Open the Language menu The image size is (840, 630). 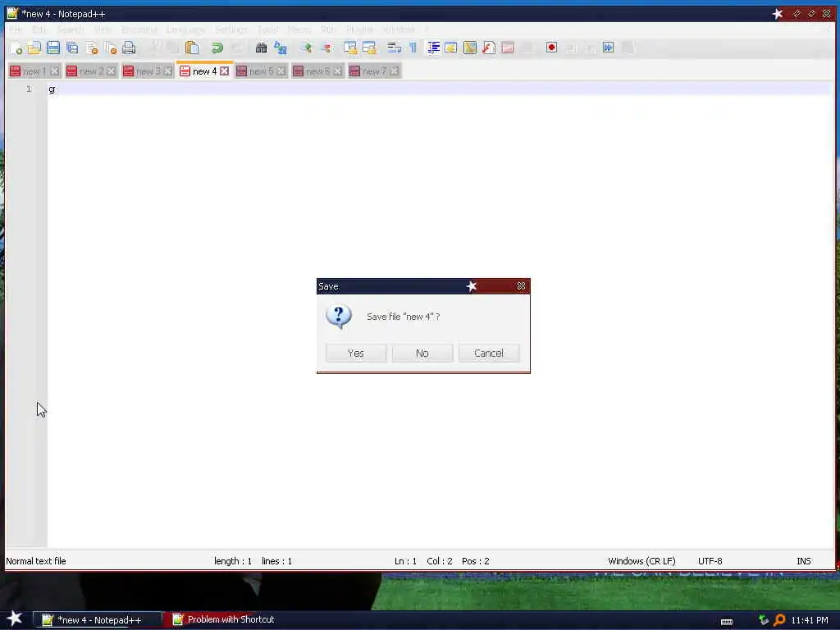click(185, 30)
